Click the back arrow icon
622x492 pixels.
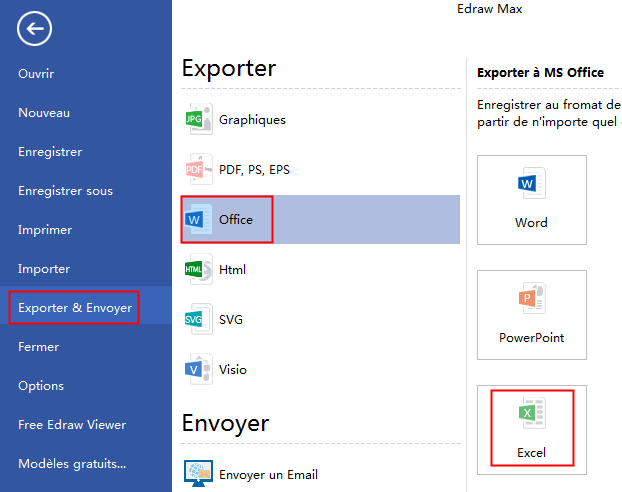coord(34,30)
